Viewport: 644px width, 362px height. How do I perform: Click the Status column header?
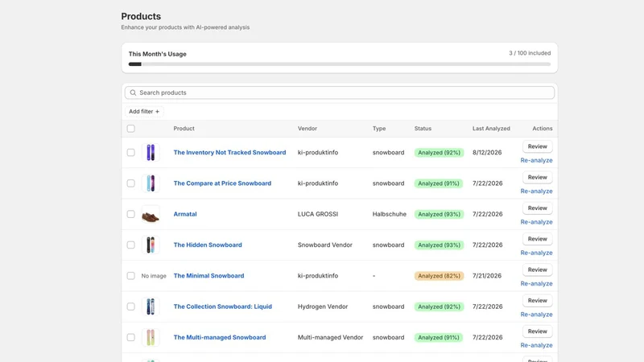tap(423, 129)
